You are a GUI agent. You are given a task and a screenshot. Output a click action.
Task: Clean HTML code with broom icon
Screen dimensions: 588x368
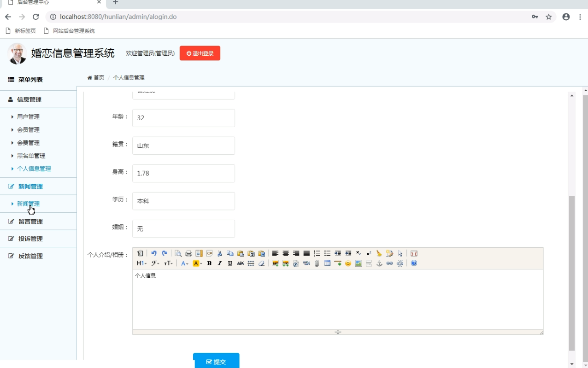click(x=379, y=253)
